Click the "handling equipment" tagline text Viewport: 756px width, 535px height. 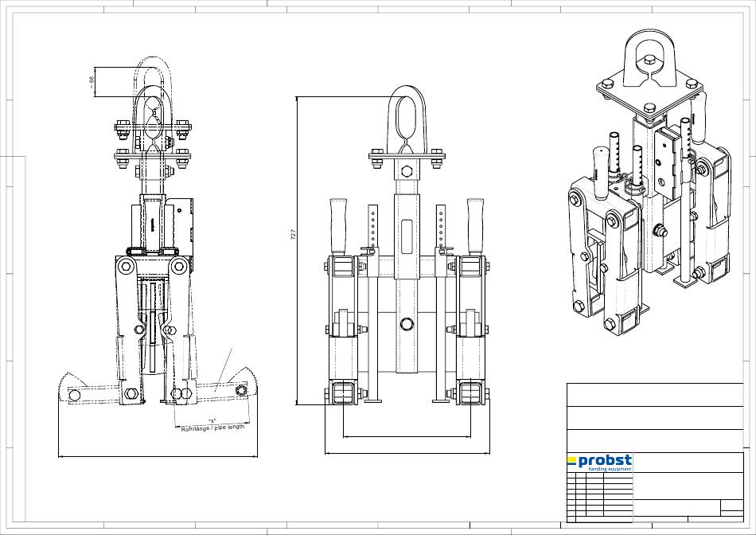pyautogui.click(x=610, y=470)
